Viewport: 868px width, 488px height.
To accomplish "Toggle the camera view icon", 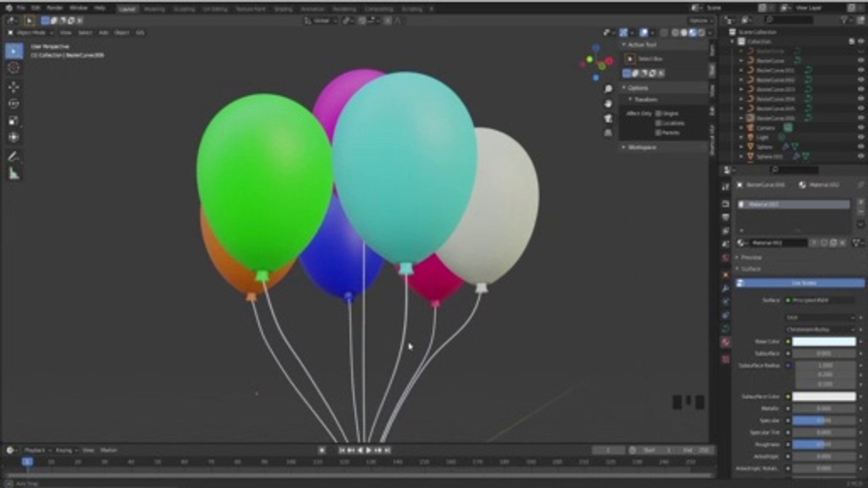I will (608, 118).
